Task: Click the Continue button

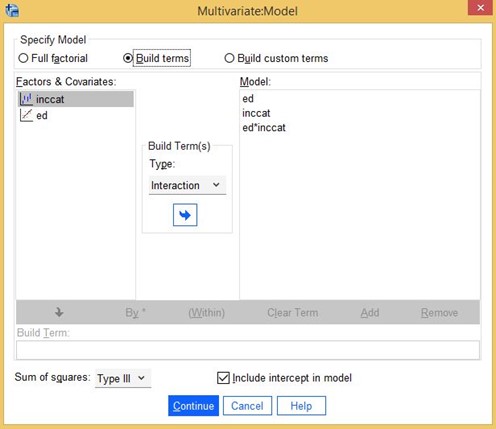Action: click(x=193, y=406)
